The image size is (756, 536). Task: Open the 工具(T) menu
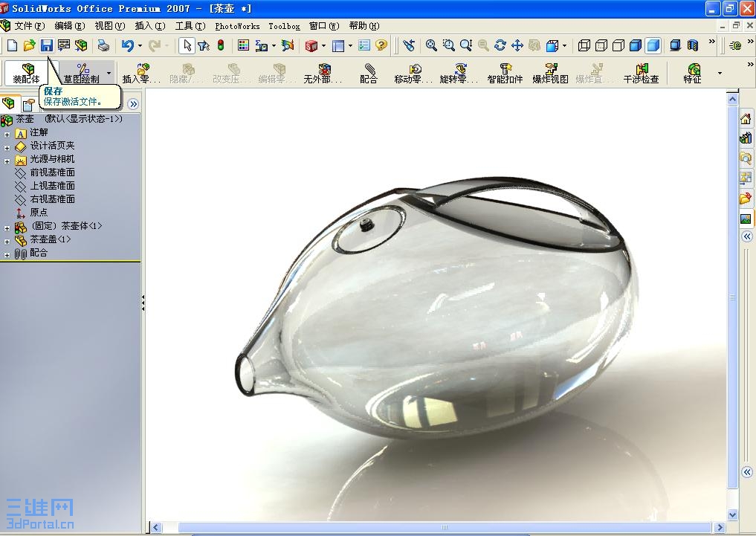[190, 26]
